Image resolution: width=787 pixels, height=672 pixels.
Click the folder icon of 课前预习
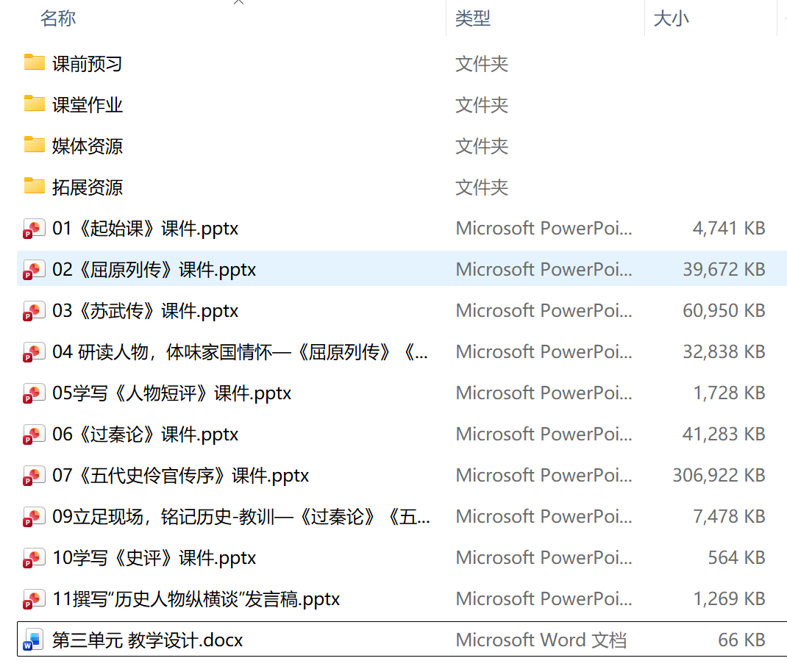point(34,64)
